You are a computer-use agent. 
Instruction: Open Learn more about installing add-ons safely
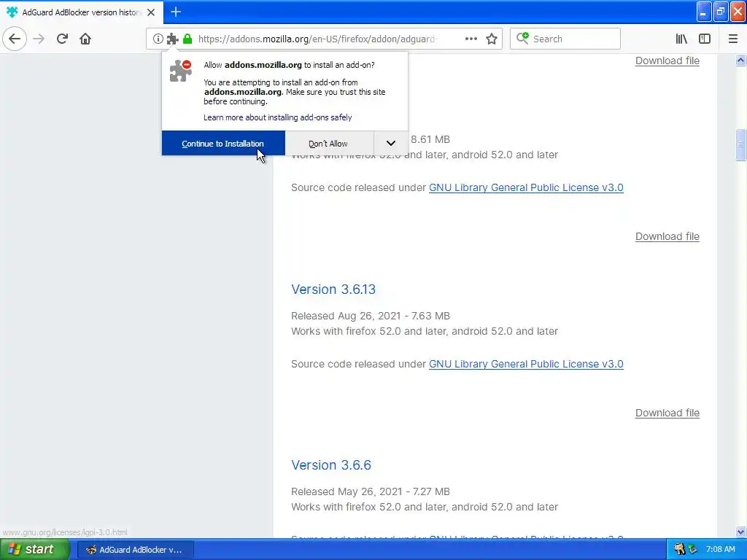tap(278, 117)
